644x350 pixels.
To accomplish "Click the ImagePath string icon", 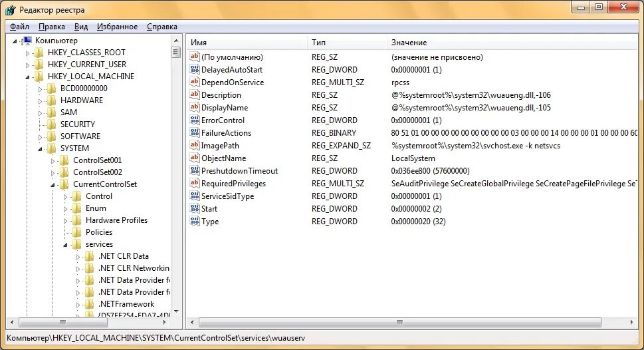I will click(195, 145).
